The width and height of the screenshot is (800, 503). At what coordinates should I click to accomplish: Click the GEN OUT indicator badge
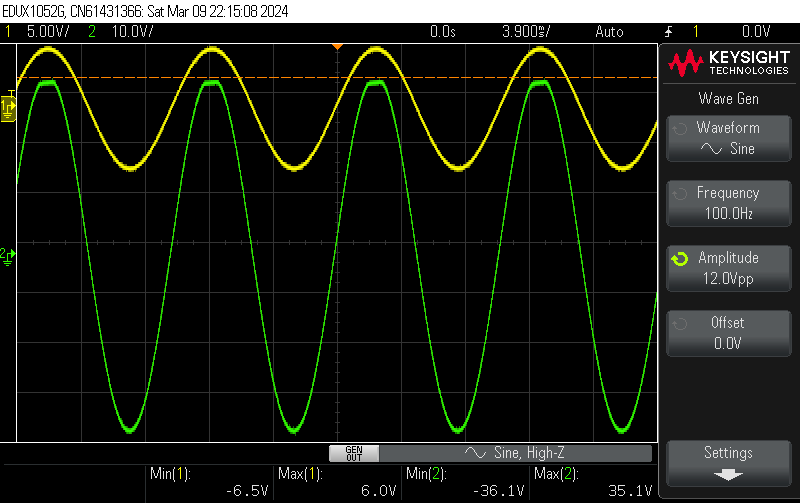coord(354,453)
